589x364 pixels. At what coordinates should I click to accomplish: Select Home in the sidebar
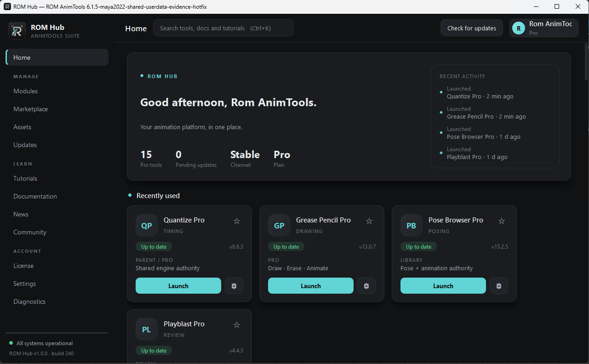(x=57, y=57)
